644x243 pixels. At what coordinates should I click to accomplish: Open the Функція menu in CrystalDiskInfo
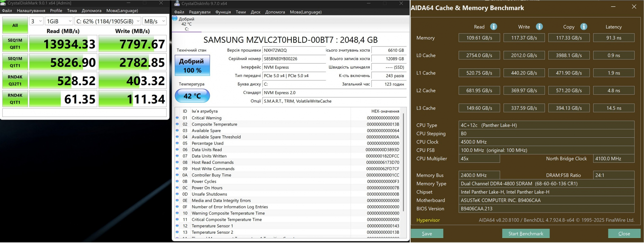(x=223, y=12)
